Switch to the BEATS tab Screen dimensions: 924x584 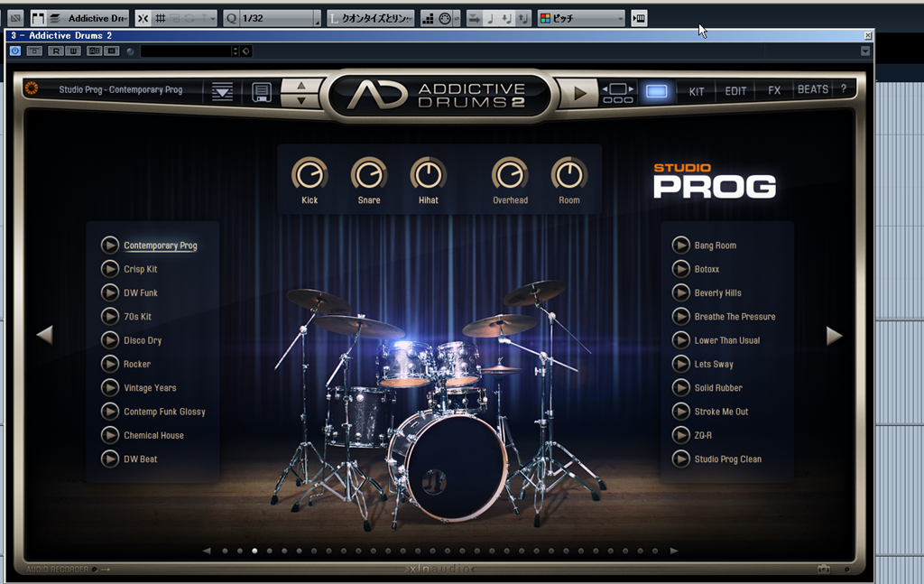point(813,89)
